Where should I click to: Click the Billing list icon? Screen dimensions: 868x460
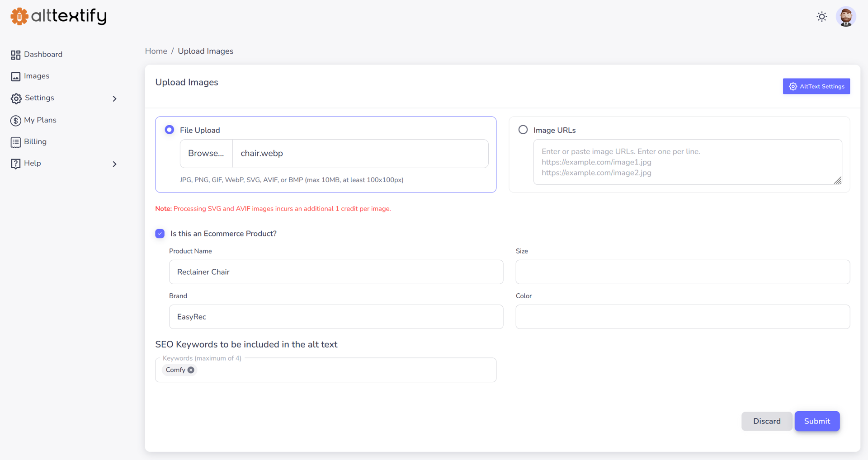pyautogui.click(x=16, y=142)
